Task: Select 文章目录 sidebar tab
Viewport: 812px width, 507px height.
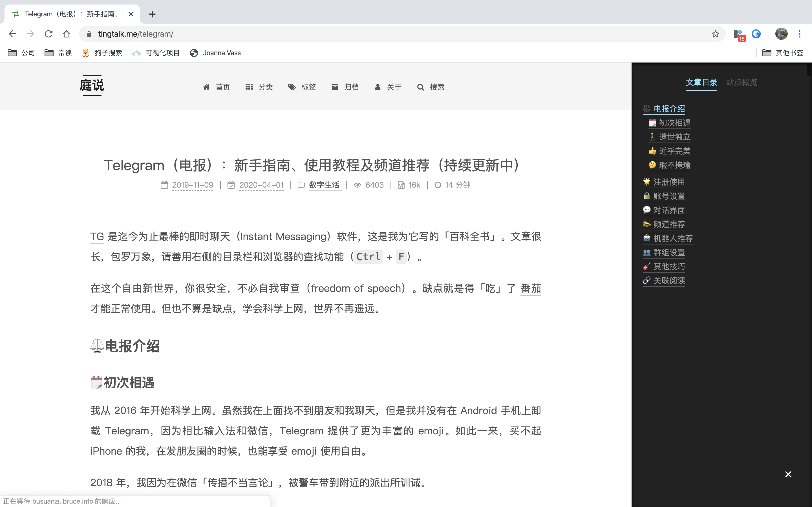Action: tap(701, 83)
